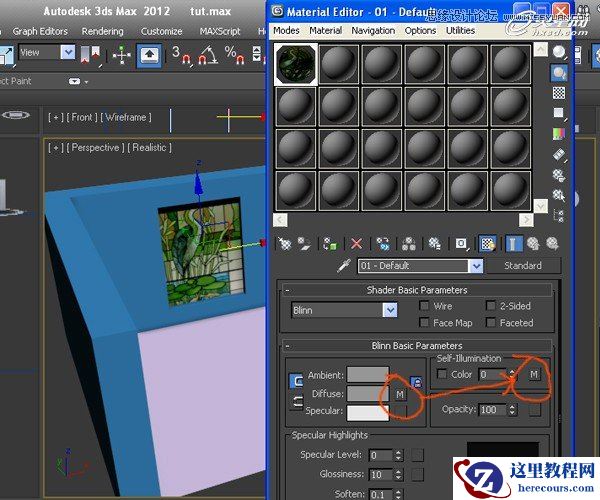Click the red X Reset Map icon
This screenshot has width=600, height=500.
pos(356,243)
